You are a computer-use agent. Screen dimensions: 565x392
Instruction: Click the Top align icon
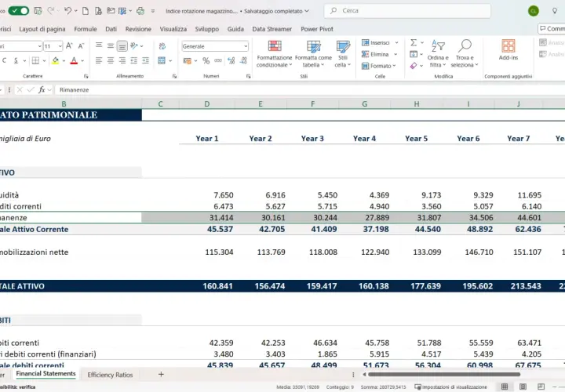coord(99,45)
